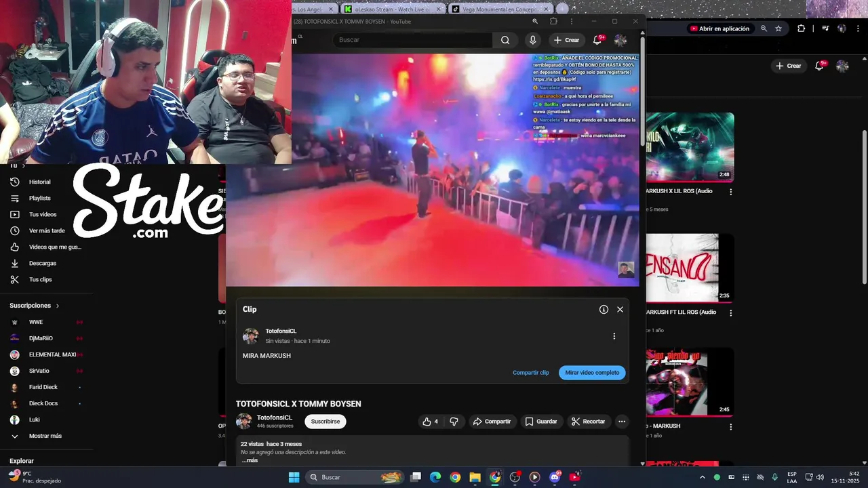
Task: Open options menu for MARKUSH X LIL ROS video
Action: 731,192
